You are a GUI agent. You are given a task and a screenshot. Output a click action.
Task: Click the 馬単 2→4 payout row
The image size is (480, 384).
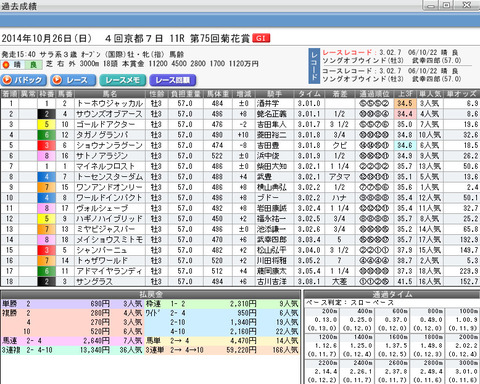pyautogui.click(x=222, y=341)
